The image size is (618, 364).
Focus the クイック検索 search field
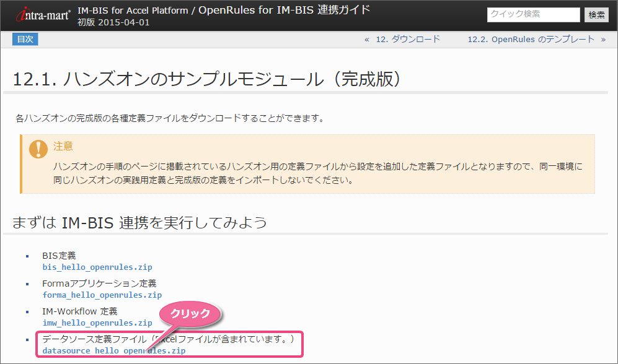tap(533, 15)
